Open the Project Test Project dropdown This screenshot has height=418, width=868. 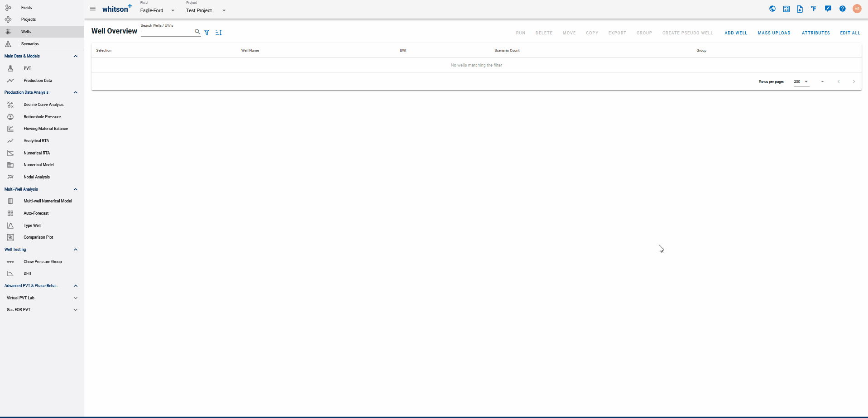(x=206, y=10)
